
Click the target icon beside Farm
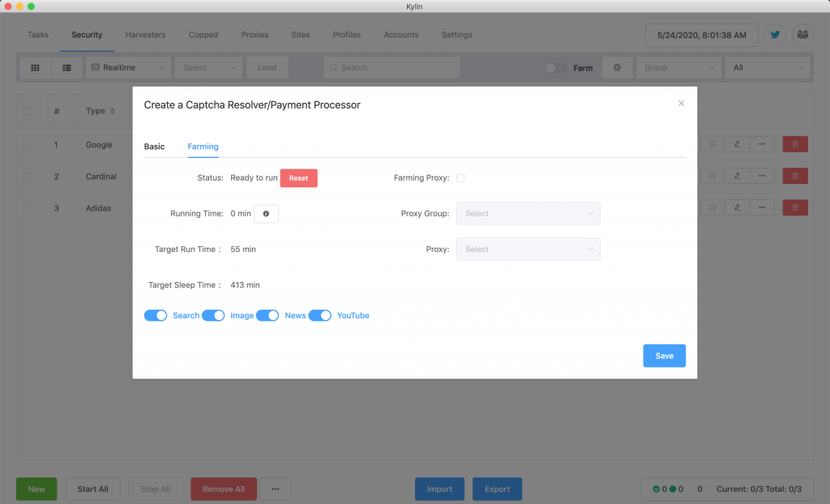(x=617, y=68)
